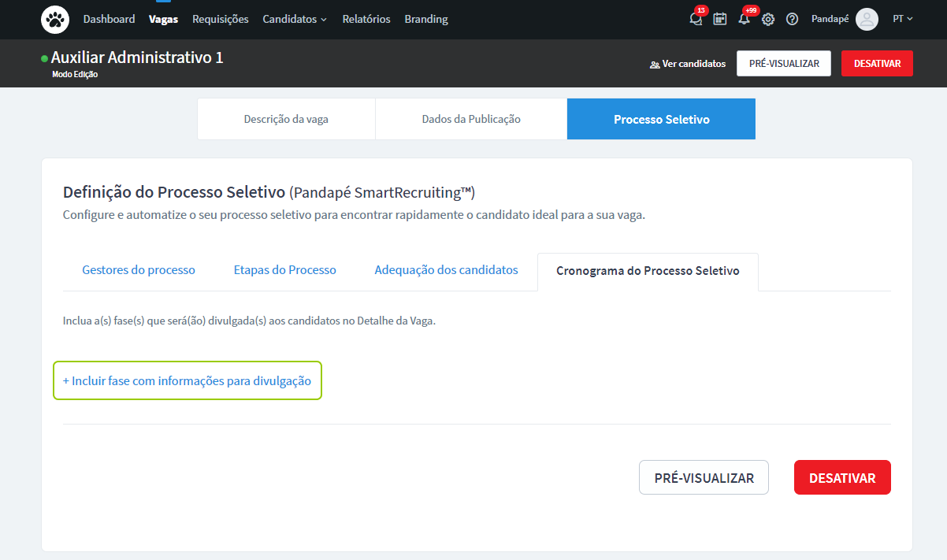Click the user profile avatar
The height and width of the screenshot is (560, 947).
pos(867,19)
